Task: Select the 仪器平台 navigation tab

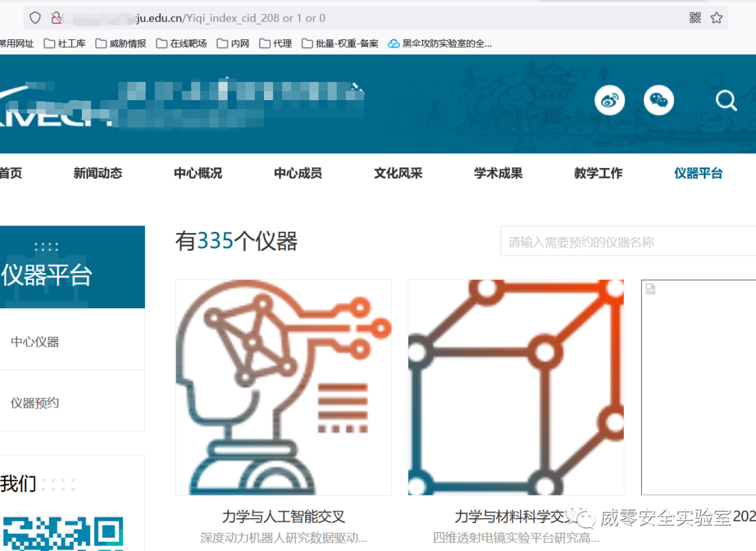Action: [698, 174]
